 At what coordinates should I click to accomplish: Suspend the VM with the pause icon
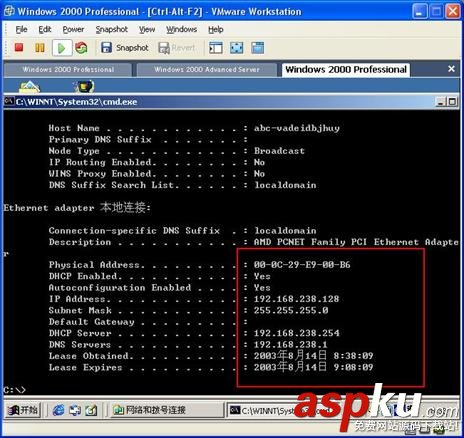[40, 48]
